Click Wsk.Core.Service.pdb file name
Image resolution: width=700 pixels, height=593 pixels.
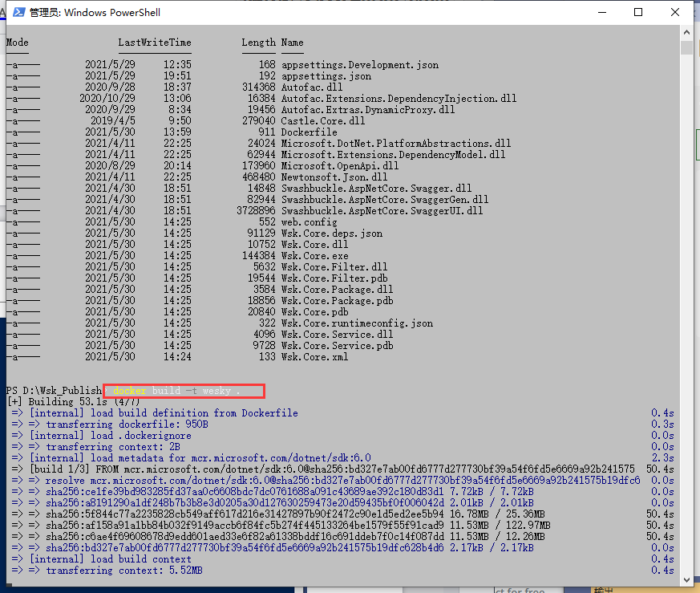[337, 345]
